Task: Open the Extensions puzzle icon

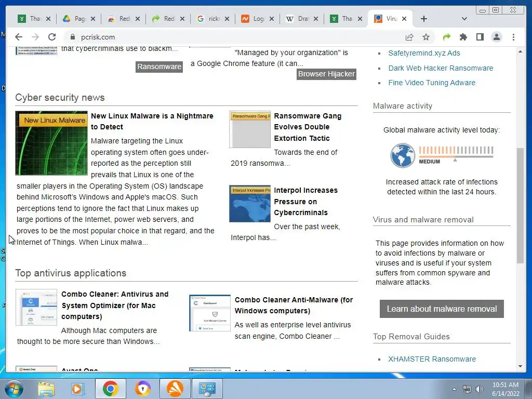Action: [463, 37]
